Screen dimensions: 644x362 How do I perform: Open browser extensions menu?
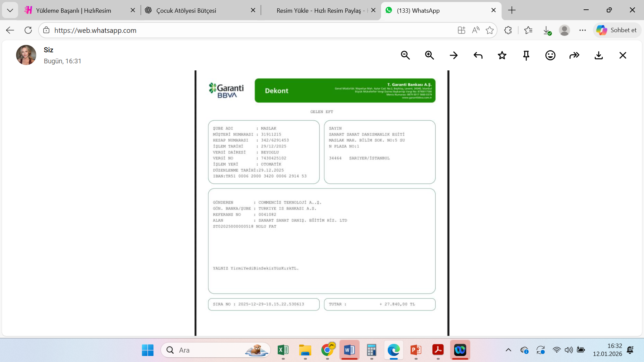(508, 30)
